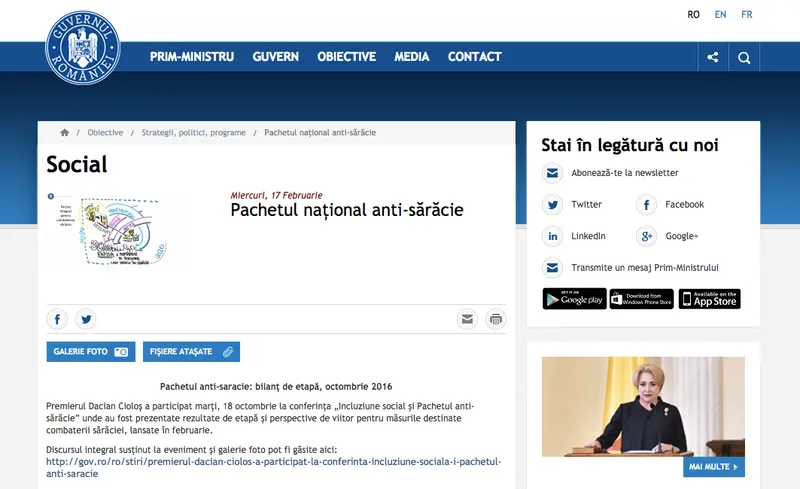Click the FIȘIERE ATAȘATE button
The width and height of the screenshot is (800, 489).
coord(192,352)
